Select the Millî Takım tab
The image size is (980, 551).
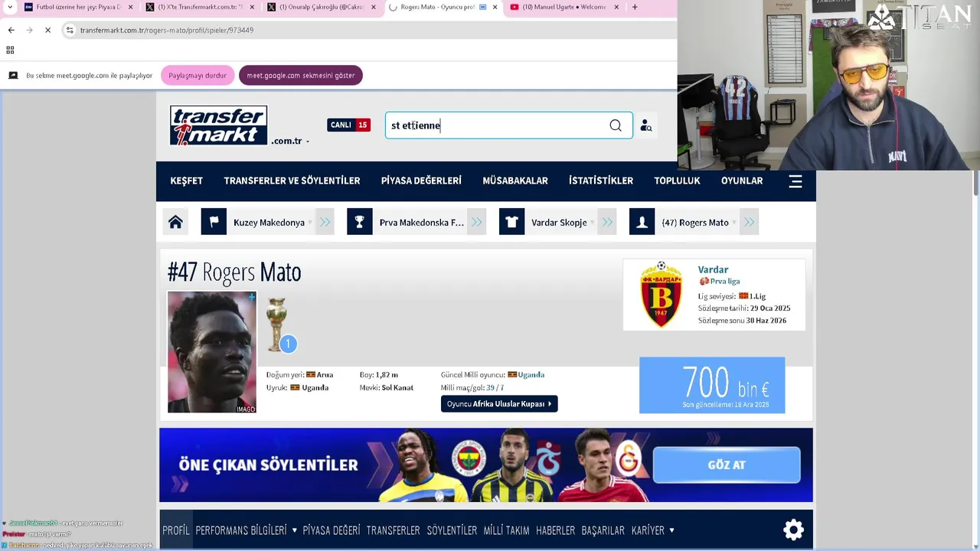506,530
